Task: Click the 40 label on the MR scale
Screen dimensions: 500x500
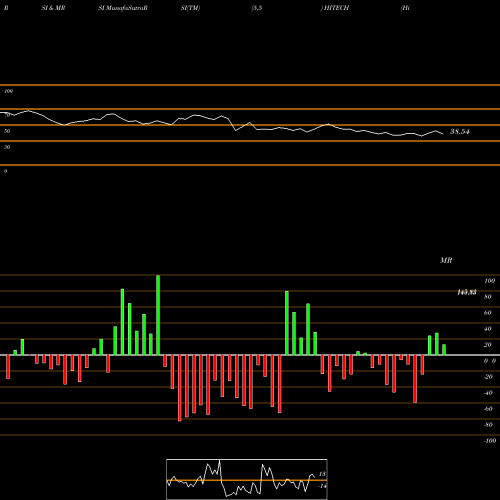Action: [488, 329]
